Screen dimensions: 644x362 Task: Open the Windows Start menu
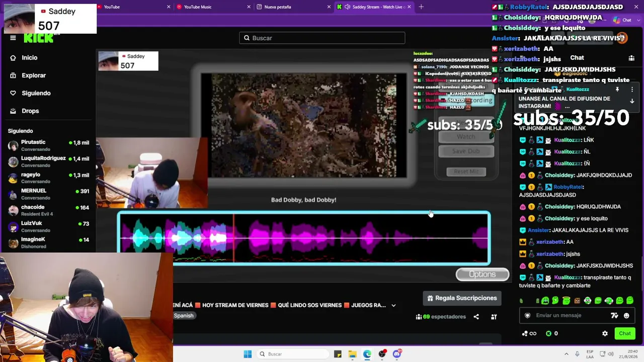[248, 354]
